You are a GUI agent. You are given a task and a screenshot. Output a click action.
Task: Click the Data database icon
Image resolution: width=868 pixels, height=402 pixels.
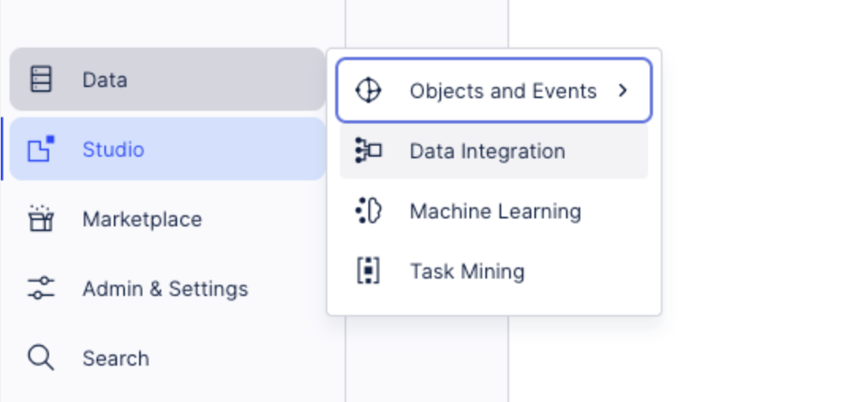tap(40, 79)
